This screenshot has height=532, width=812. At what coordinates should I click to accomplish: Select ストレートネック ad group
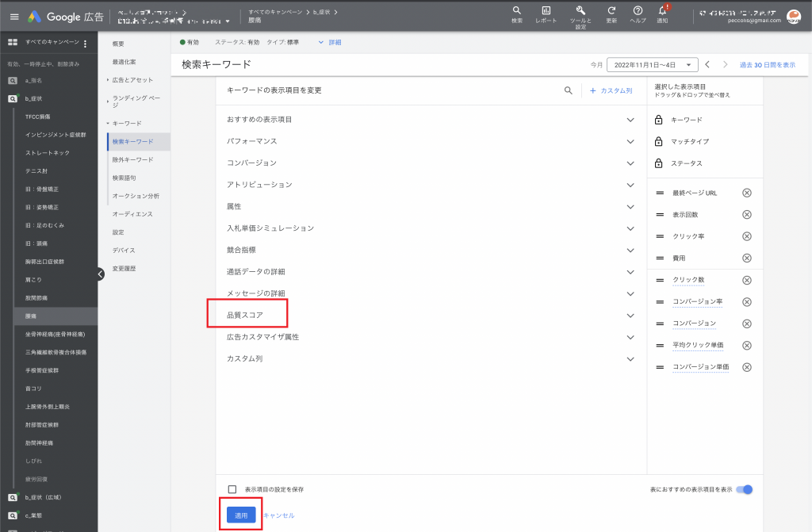click(48, 153)
